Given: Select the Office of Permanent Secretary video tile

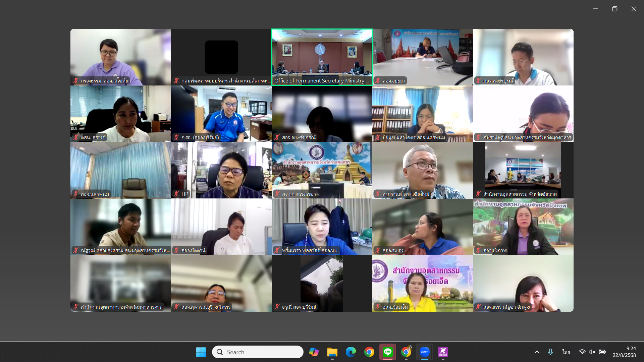Looking at the screenshot, I should (x=322, y=57).
